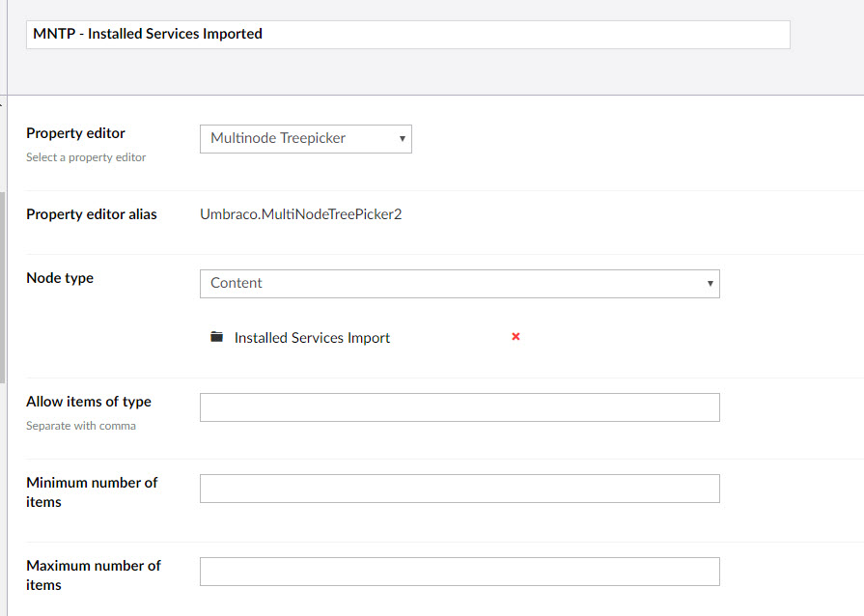Click the Property editor label

75,133
